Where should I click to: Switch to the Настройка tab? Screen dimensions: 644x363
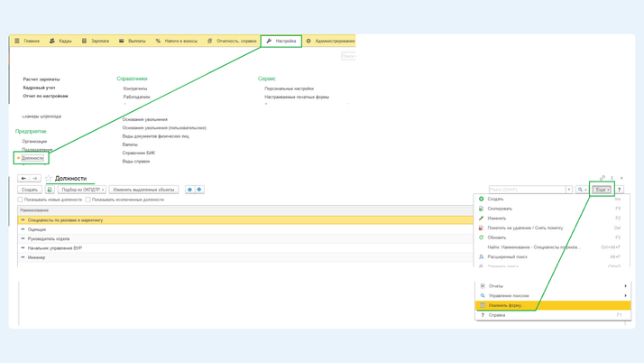281,41
